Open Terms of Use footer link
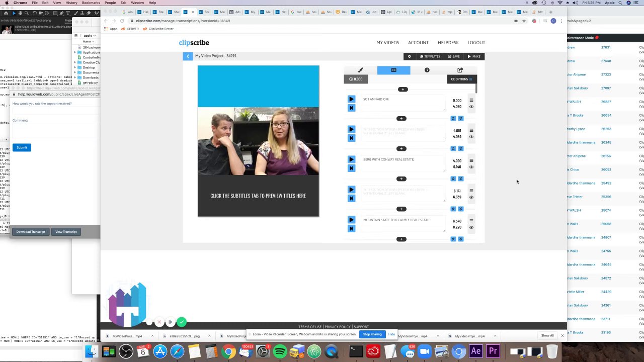644x362 pixels. (x=309, y=327)
